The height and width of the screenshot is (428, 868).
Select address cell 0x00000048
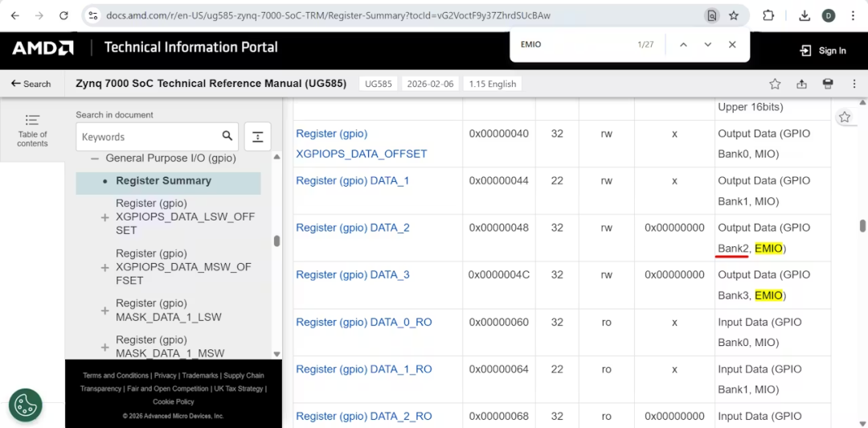coord(499,228)
